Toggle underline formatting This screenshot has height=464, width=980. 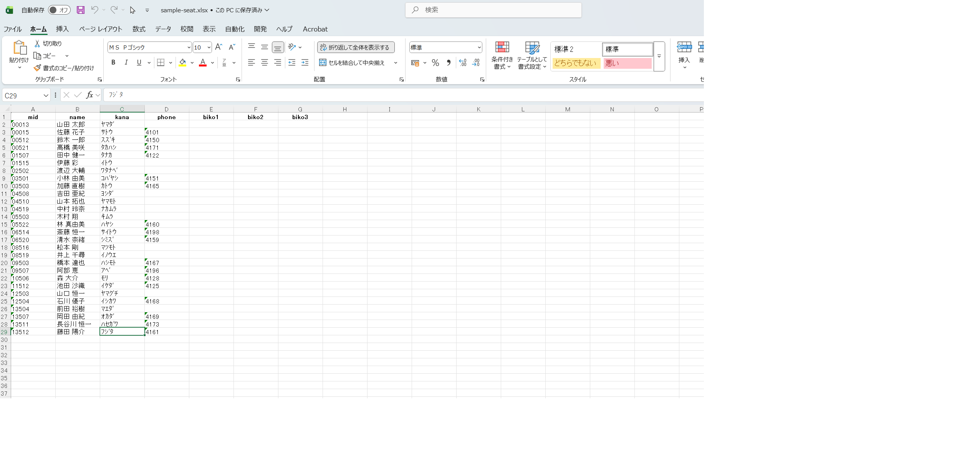click(139, 62)
